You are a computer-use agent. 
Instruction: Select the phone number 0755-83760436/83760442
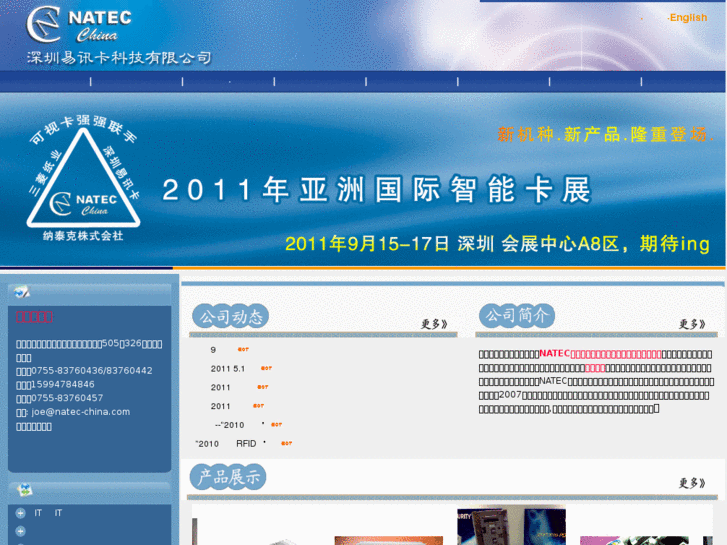tap(91, 371)
